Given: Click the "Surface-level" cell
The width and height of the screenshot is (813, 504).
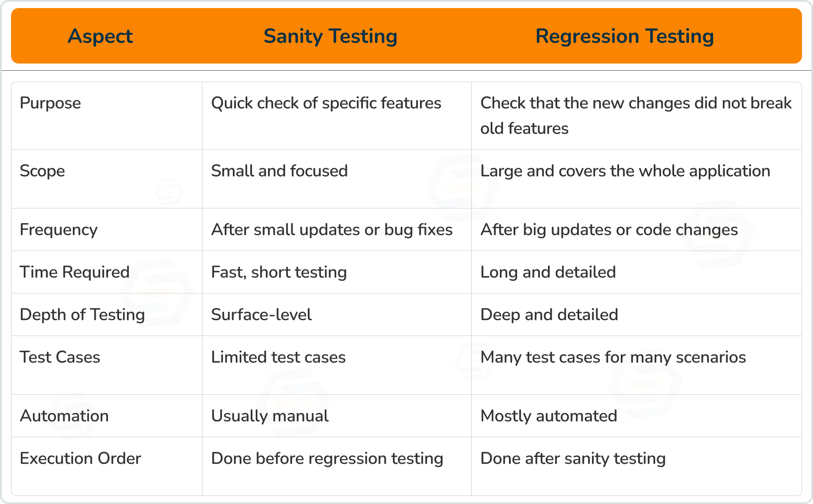Looking at the screenshot, I should (x=261, y=315).
